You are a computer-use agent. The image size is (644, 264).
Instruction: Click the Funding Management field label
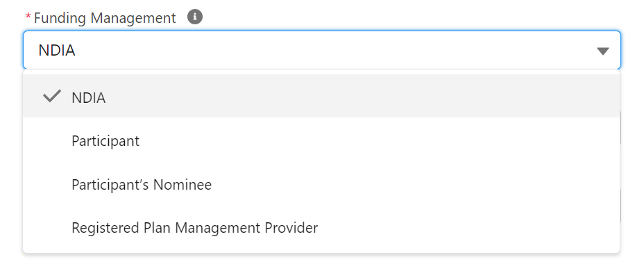click(105, 17)
